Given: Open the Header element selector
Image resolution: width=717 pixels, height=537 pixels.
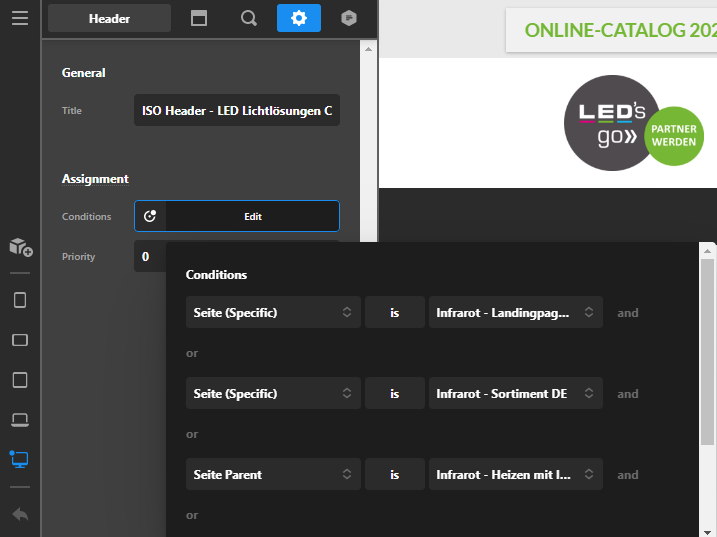Looking at the screenshot, I should [109, 18].
